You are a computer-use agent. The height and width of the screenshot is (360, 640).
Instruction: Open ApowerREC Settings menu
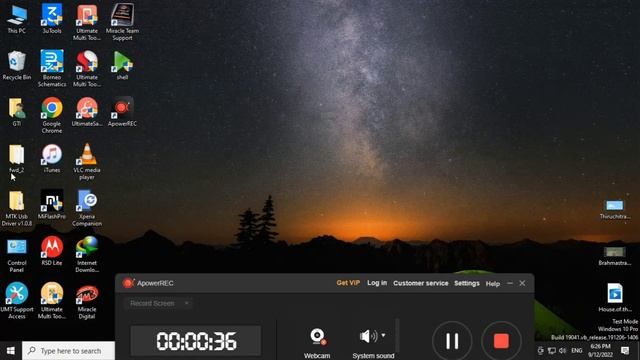pos(467,283)
